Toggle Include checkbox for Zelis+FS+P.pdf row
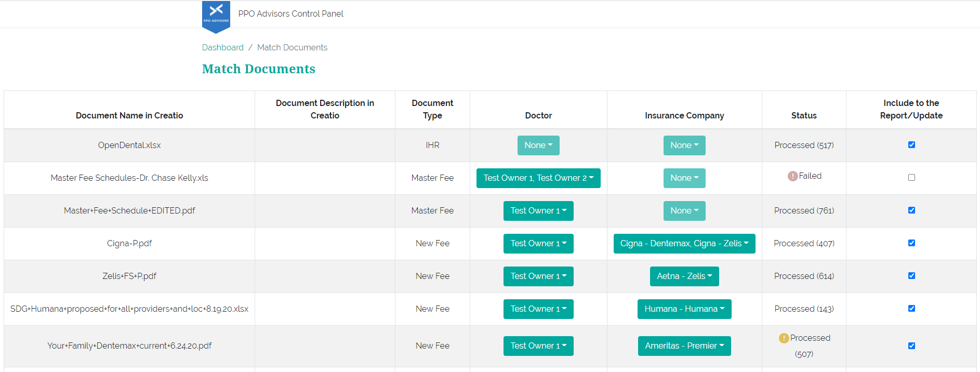Screen dimensions: 980x372 pyautogui.click(x=911, y=276)
